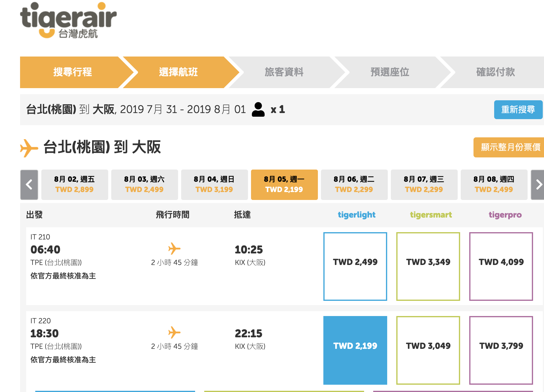Choose tigerpro TWD 3,799 for IT 220
Screen dimensions: 544x392
pos(501,350)
